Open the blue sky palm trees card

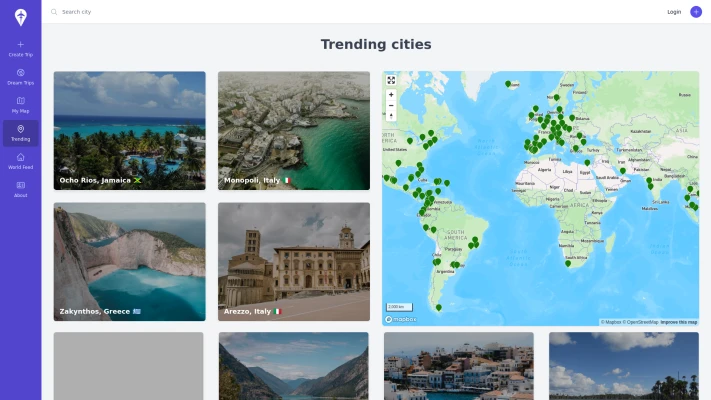(x=624, y=366)
